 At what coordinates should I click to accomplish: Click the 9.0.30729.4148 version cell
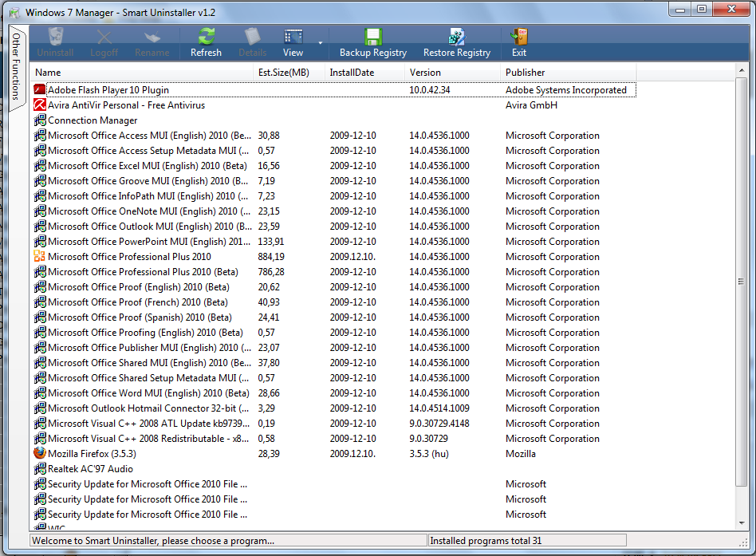click(439, 424)
